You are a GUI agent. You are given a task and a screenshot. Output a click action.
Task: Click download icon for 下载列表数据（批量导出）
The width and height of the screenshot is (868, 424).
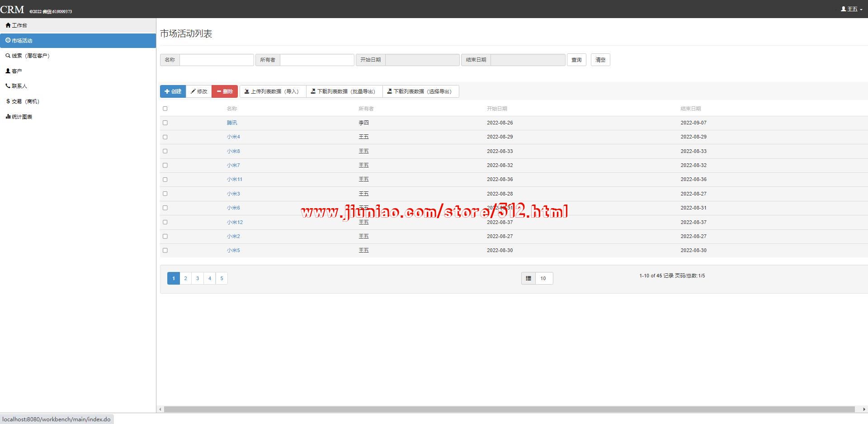tap(313, 91)
